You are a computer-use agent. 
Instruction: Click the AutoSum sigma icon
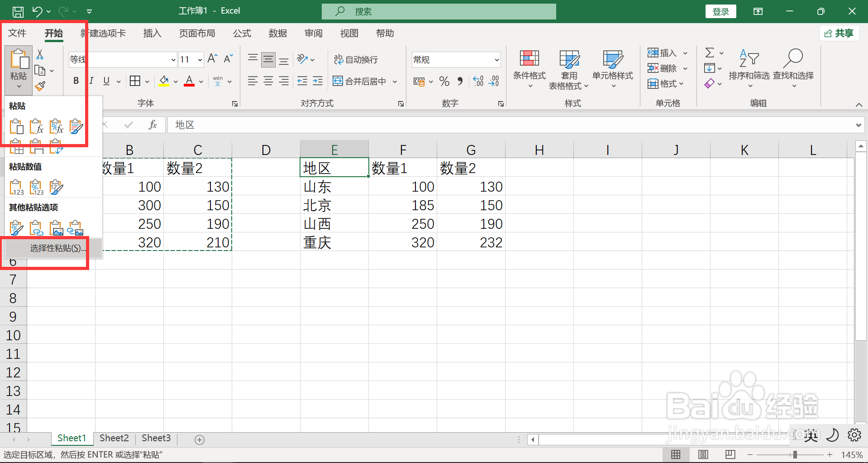(710, 53)
